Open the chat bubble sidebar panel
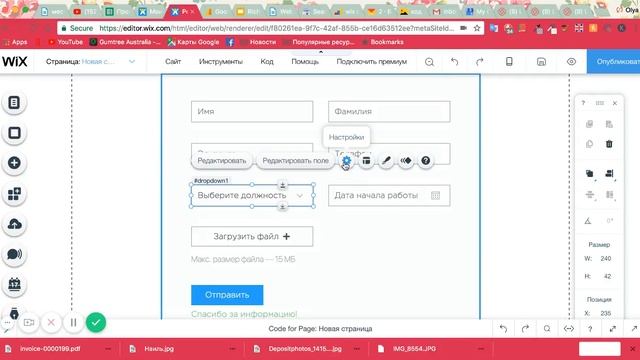Image resolution: width=640 pixels, height=360 pixels. coord(14,254)
